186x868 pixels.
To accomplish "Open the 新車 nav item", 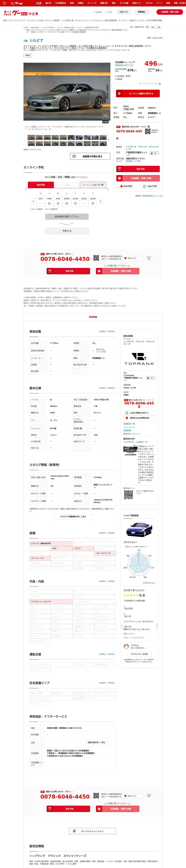I will [x=72, y=3].
